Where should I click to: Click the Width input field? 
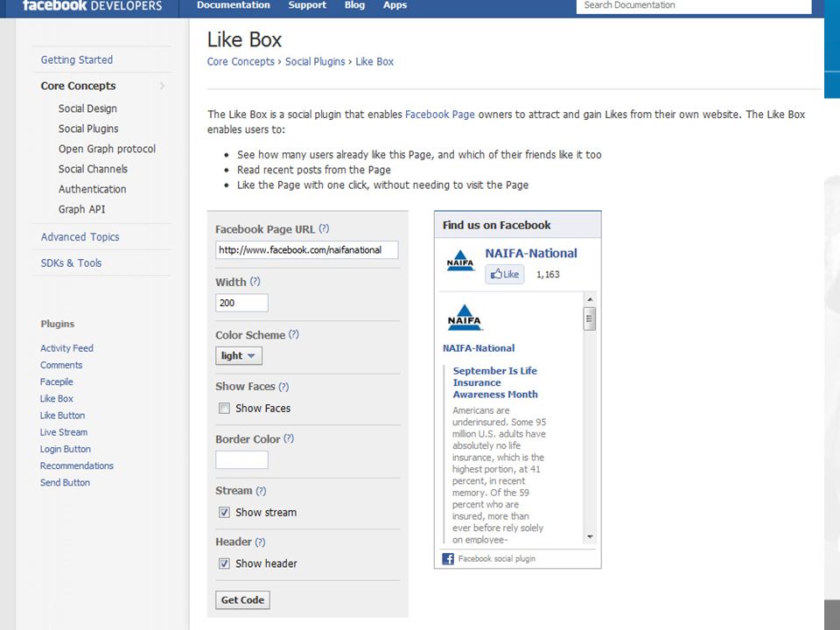pyautogui.click(x=241, y=303)
